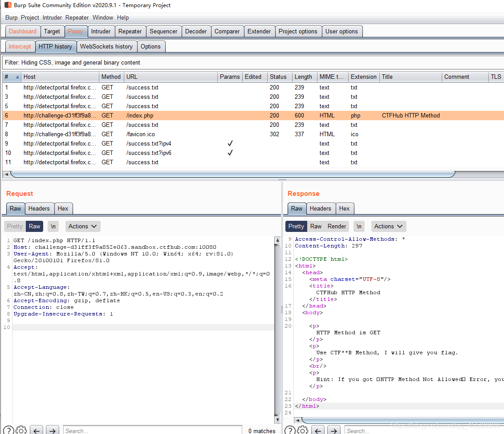504x434 pixels.
Task: Switch to Target tab
Action: pyautogui.click(x=52, y=31)
